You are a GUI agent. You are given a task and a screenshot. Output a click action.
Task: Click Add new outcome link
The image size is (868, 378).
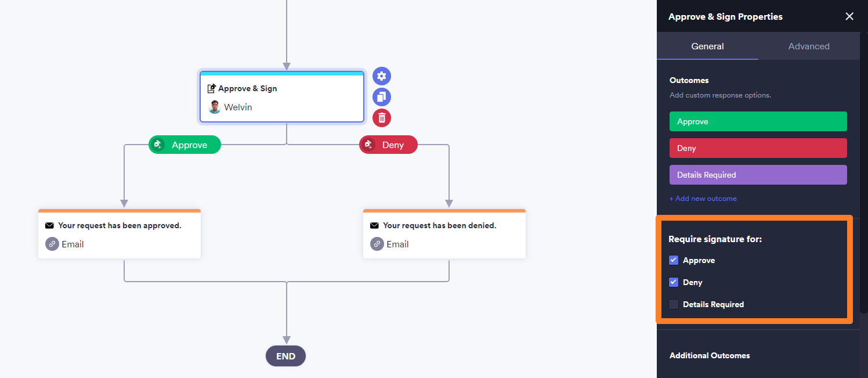click(x=703, y=199)
